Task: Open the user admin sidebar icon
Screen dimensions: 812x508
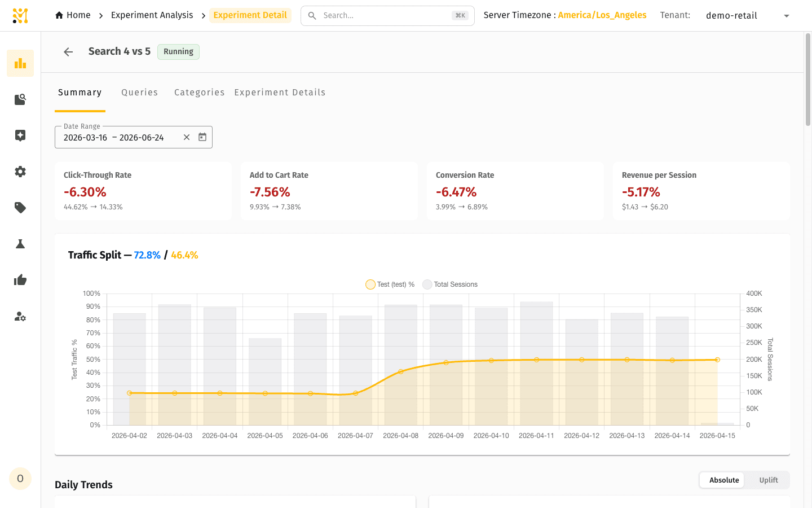Action: (20, 316)
